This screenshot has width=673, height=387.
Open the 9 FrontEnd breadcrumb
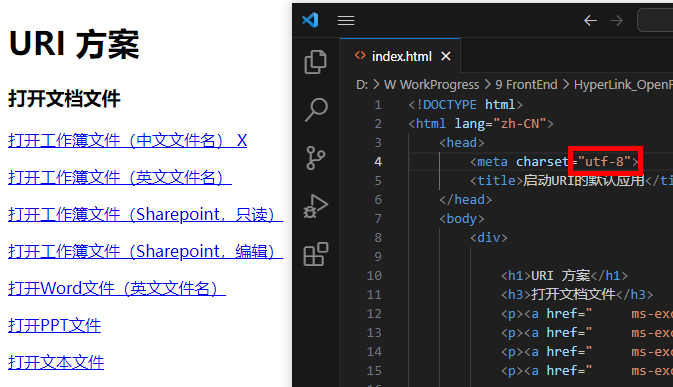(526, 85)
